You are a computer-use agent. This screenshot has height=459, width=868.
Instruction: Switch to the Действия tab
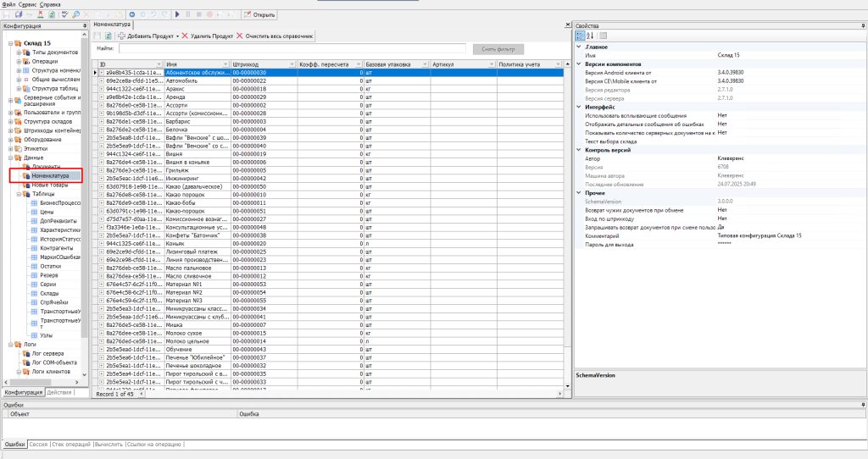[x=59, y=392]
